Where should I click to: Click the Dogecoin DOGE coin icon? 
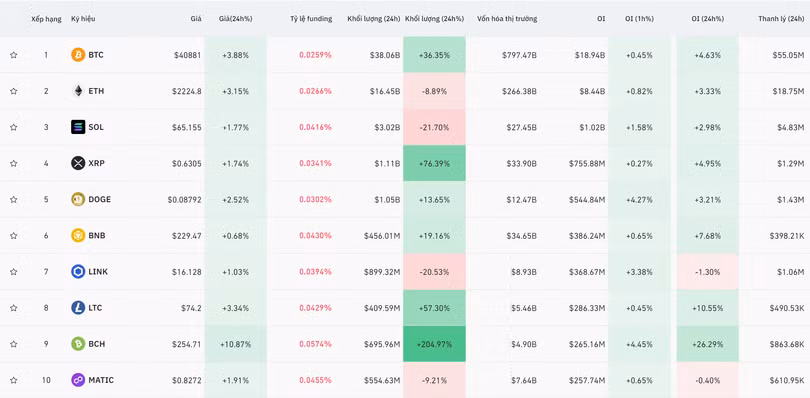78,200
